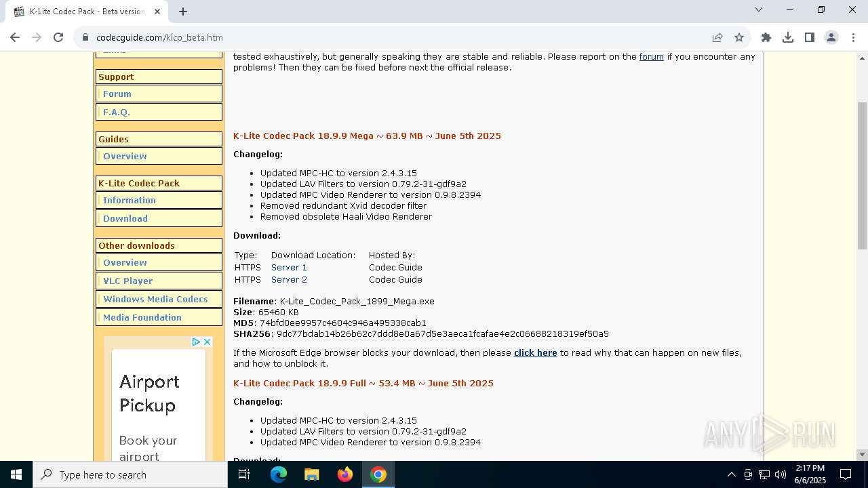Click the scrollbar up arrow

click(862, 57)
